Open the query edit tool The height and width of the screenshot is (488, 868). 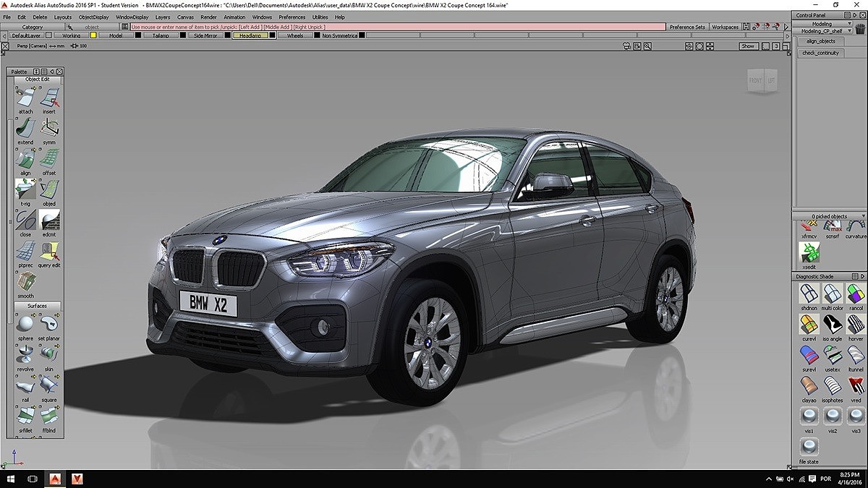(49, 252)
